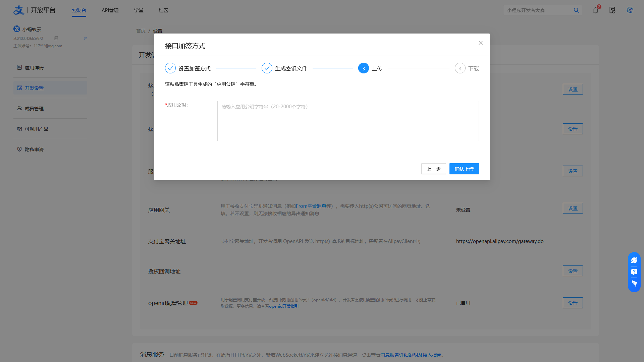Focus the 应用公钥 text area

click(348, 121)
